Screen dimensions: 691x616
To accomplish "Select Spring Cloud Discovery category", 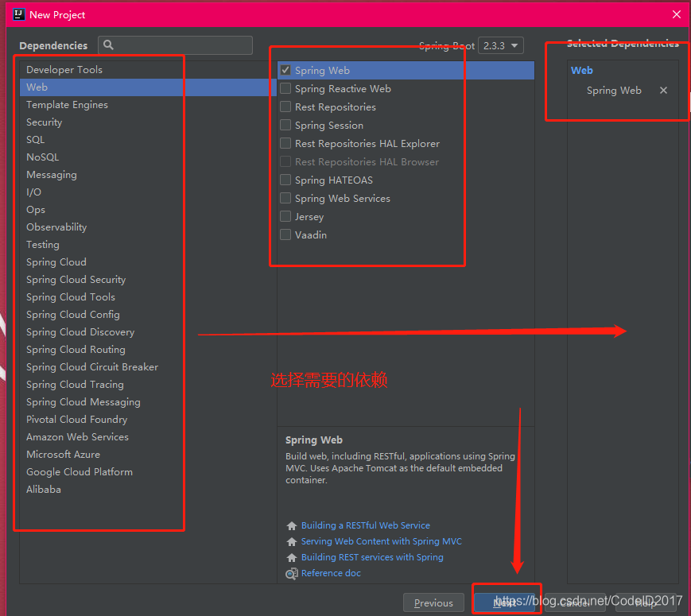I will tap(148, 331).
